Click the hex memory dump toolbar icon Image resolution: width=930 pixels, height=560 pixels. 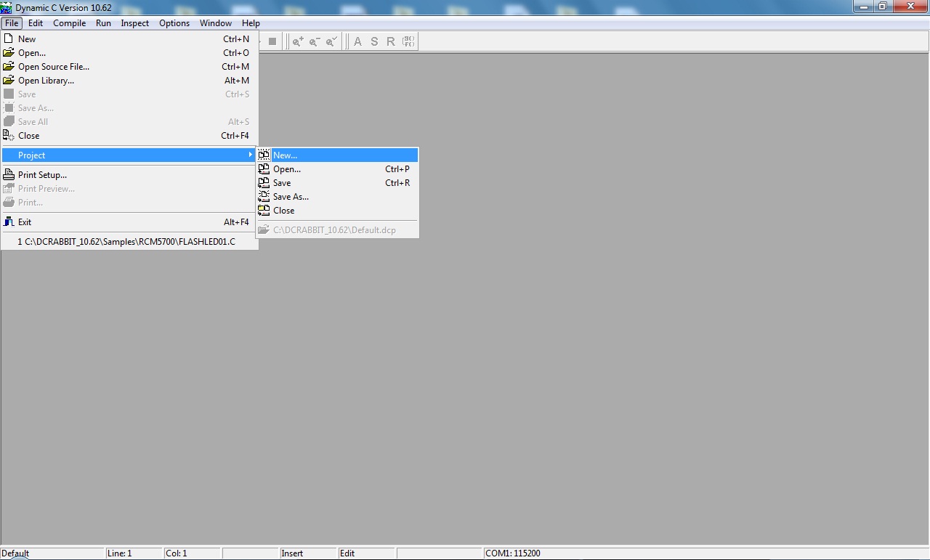408,41
